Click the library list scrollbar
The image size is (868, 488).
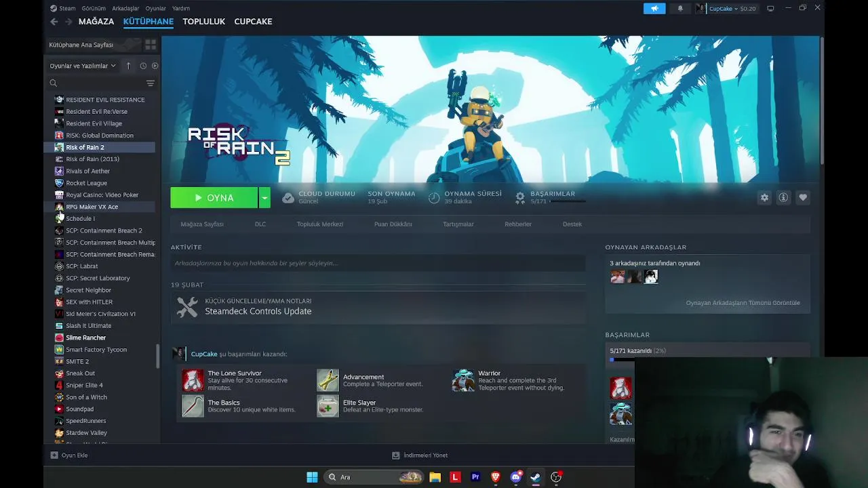pos(158,357)
